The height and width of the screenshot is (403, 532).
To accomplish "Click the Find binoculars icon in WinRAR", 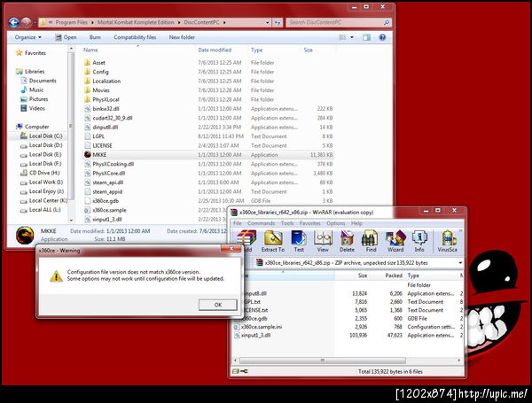I will [371, 241].
